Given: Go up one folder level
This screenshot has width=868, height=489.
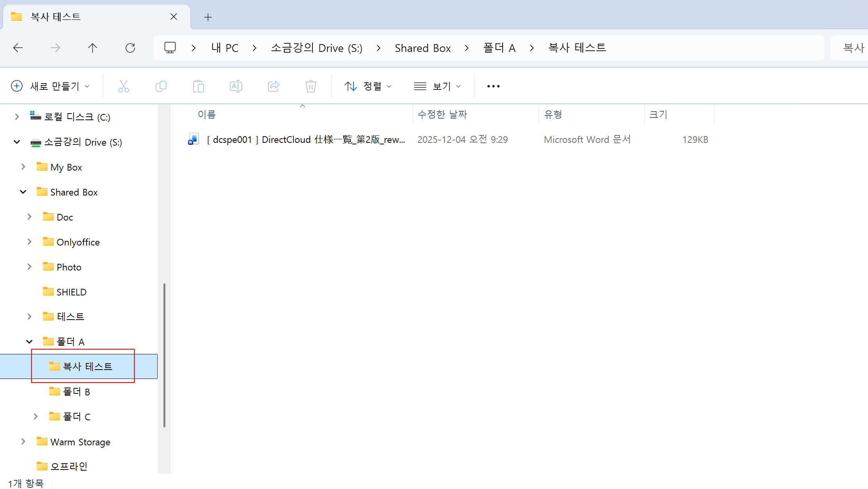Looking at the screenshot, I should pyautogui.click(x=92, y=48).
